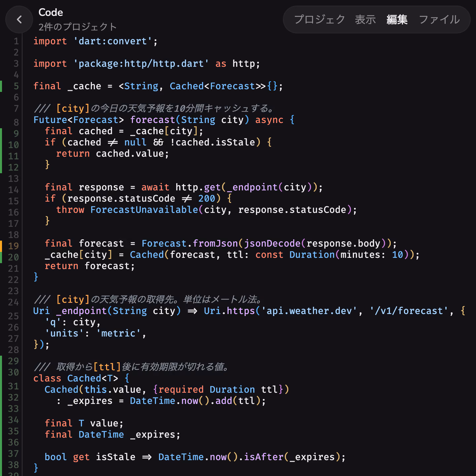Click the comment about 10分間キャッシュ
This screenshot has height=476, width=476.
pyautogui.click(x=154, y=108)
